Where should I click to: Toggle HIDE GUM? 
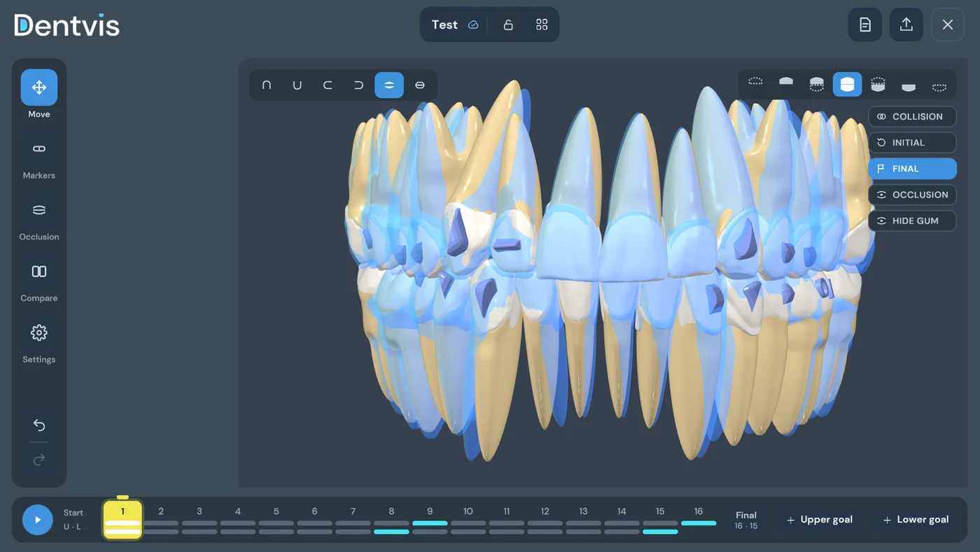[912, 221]
